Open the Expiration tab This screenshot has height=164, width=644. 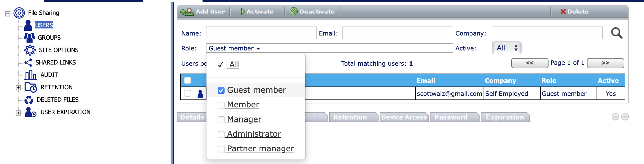[x=505, y=117]
